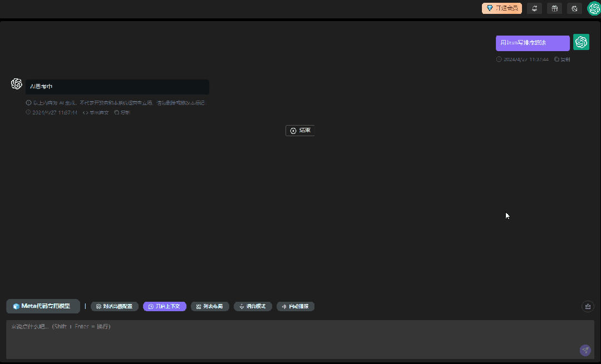Open the gift box icon

(554, 8)
